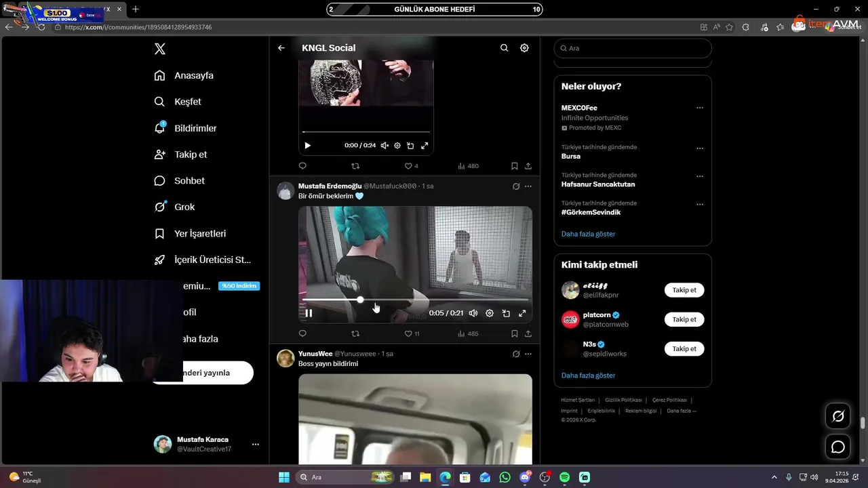Open options for Hafsanur Sancaktutan trend
This screenshot has width=868, height=488.
pyautogui.click(x=700, y=176)
